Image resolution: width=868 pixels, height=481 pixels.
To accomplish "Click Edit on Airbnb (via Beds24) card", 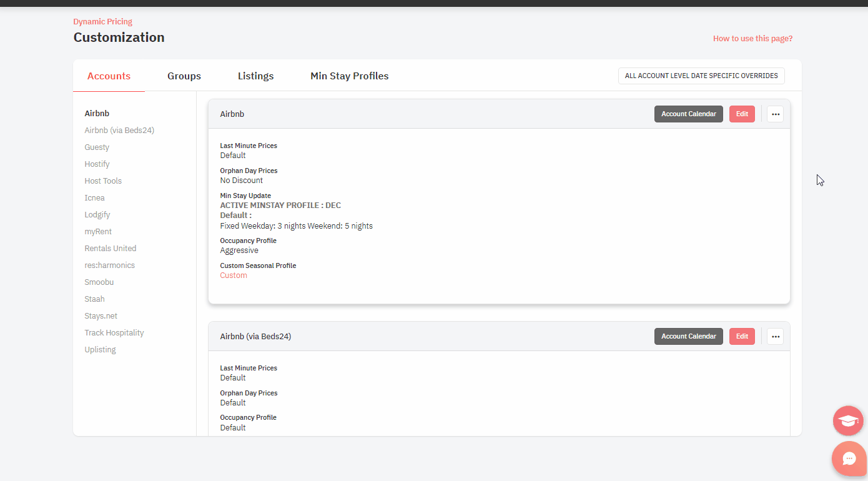I will pyautogui.click(x=742, y=337).
